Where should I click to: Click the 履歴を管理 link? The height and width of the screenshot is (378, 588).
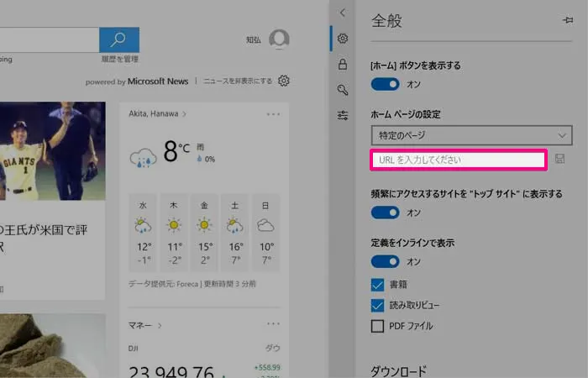point(119,59)
